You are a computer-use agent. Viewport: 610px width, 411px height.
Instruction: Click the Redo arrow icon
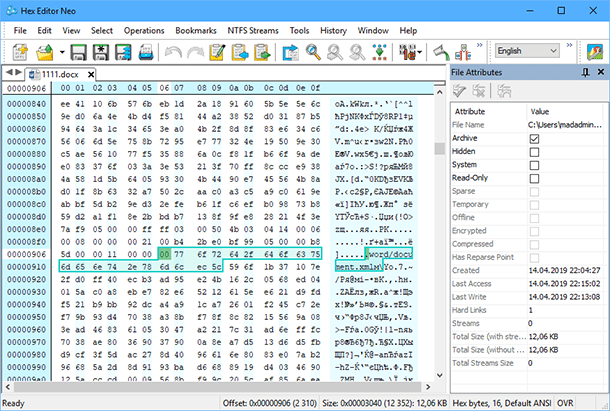[195, 52]
